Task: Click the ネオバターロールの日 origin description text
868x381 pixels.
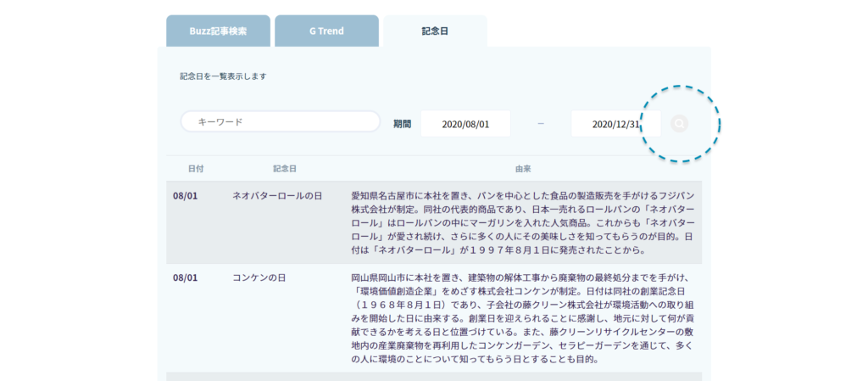Action: pos(522,222)
